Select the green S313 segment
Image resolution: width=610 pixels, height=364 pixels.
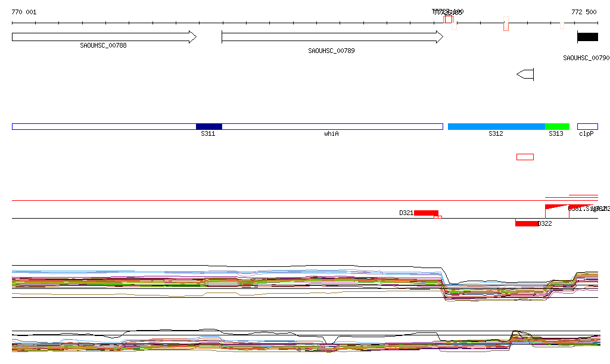(x=557, y=126)
